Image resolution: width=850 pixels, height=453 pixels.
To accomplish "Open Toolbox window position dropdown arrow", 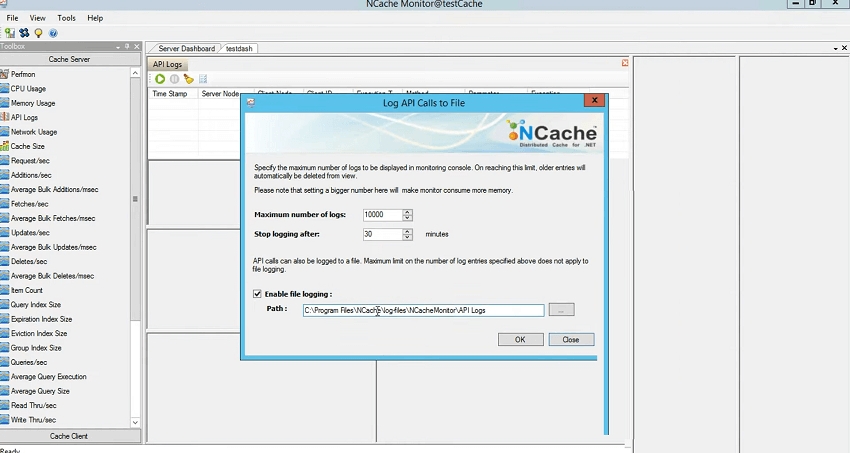I will click(x=118, y=47).
